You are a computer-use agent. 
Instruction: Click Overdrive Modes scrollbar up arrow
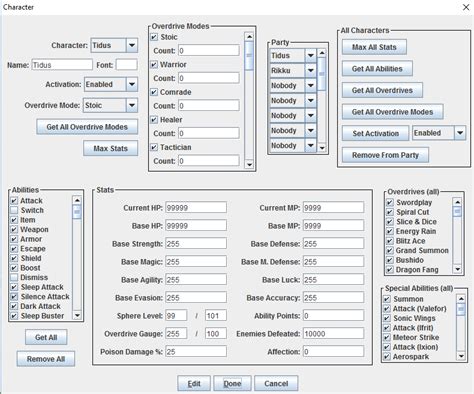point(249,36)
